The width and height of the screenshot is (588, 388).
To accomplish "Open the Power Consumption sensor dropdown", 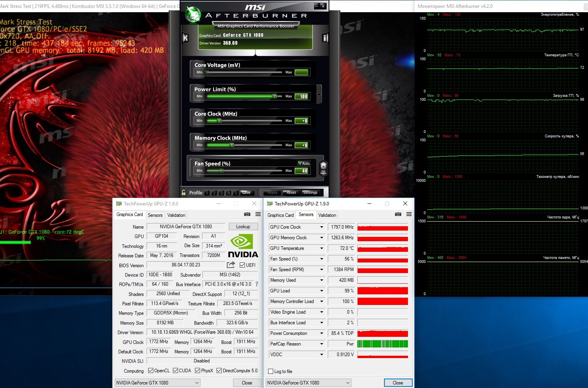I will click(x=322, y=333).
